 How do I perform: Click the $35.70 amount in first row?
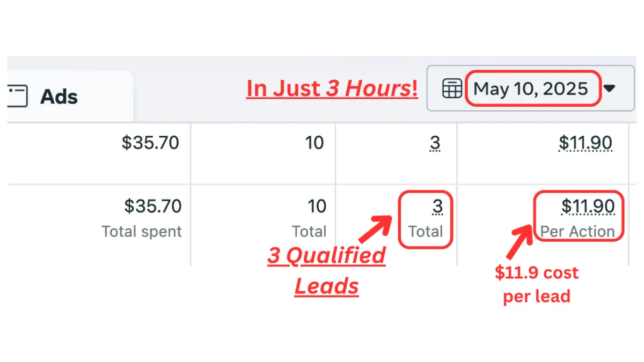150,143
